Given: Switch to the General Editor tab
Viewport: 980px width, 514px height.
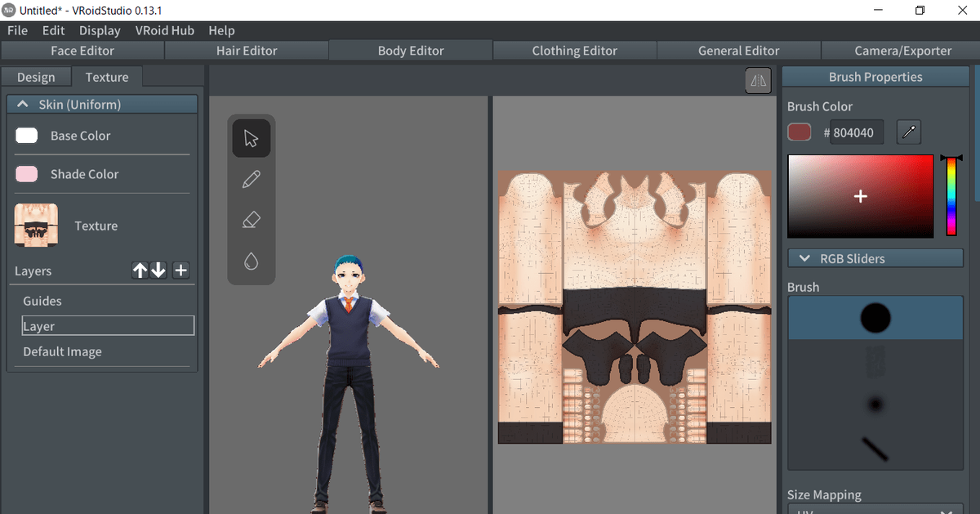Looking at the screenshot, I should [739, 51].
